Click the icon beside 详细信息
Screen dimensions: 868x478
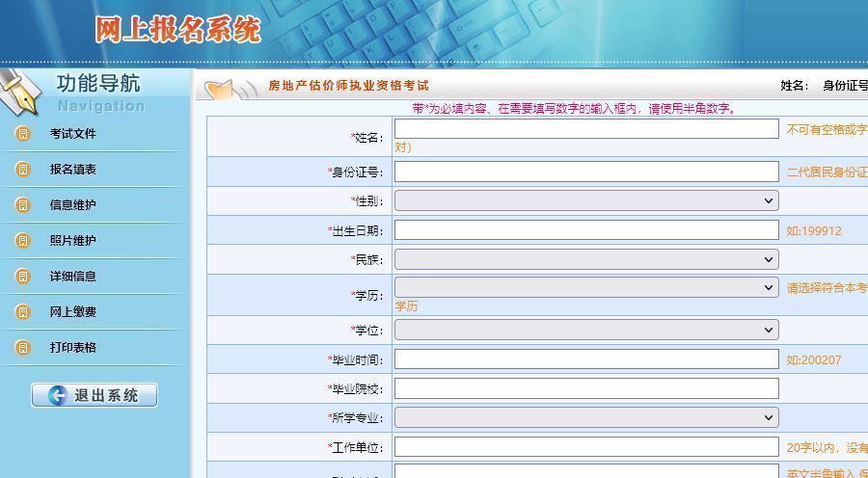(x=23, y=277)
